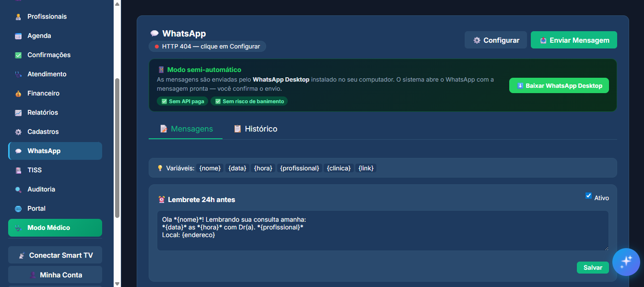The width and height of the screenshot is (644, 287).
Task: Toggle the Ativo checkbox for 24h reminder
Action: (588, 196)
